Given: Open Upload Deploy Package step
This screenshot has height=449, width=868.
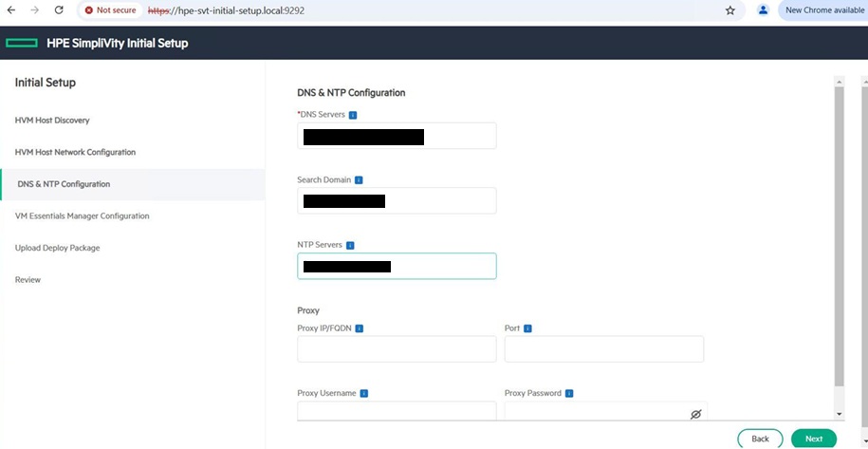Looking at the screenshot, I should [x=58, y=248].
